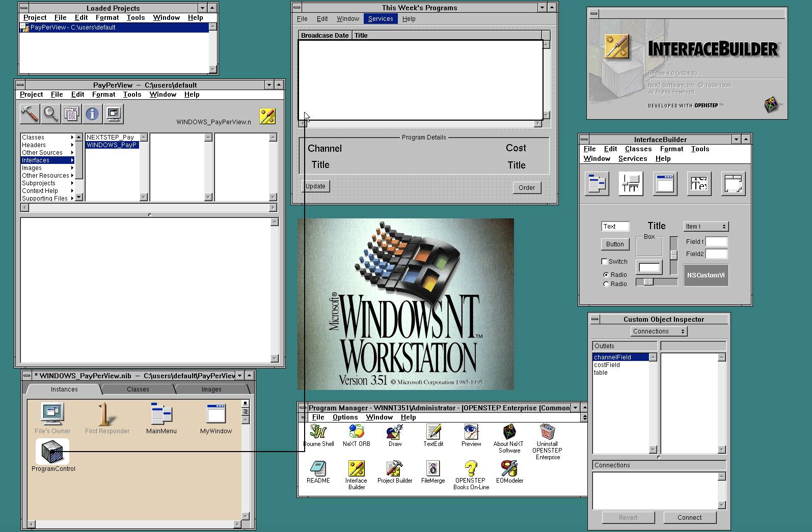Select the File's Owner instance icon
The height and width of the screenshot is (532, 812).
coord(52,414)
